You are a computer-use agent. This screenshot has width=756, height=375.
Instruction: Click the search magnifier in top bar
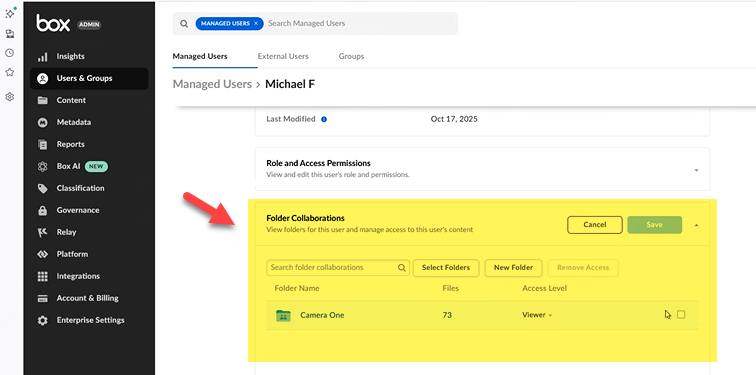(x=184, y=24)
